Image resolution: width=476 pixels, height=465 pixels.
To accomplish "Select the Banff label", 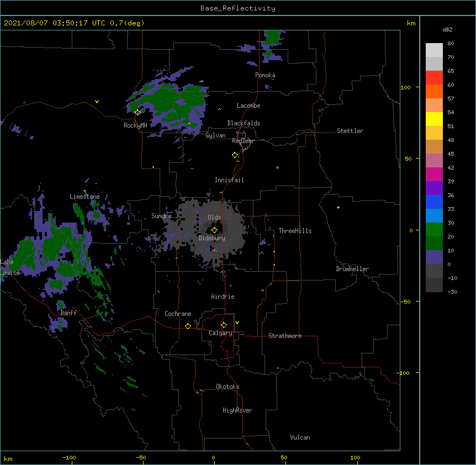I will (x=68, y=313).
